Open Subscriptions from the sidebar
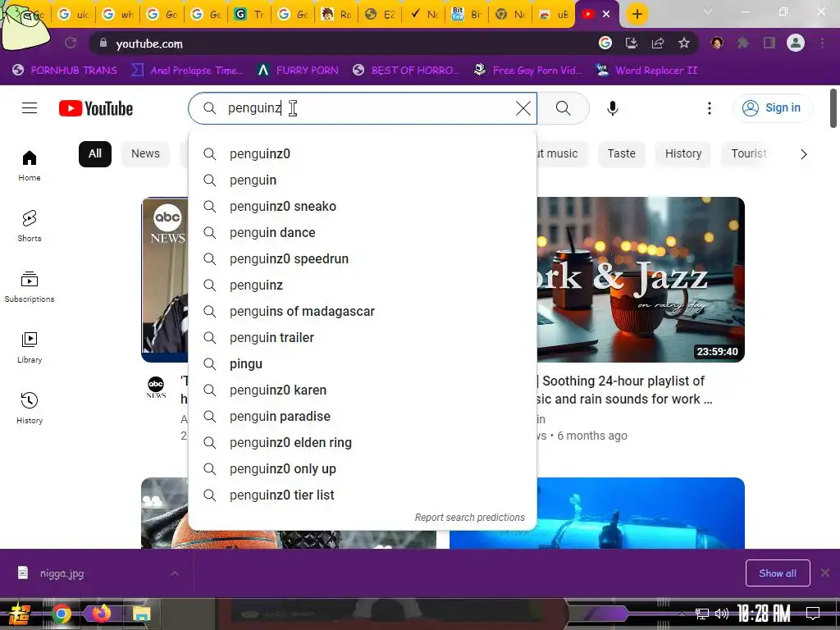 [x=30, y=286]
